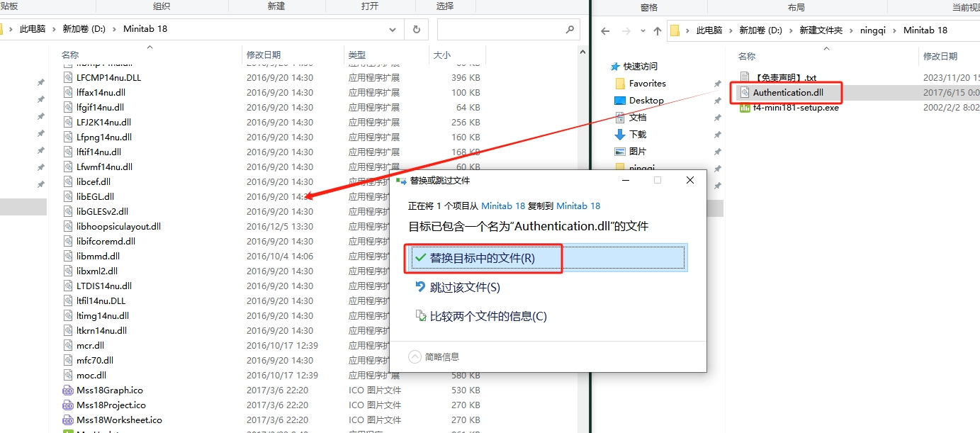Click up-folder arrow in right window
This screenshot has width=980, height=433.
click(658, 30)
